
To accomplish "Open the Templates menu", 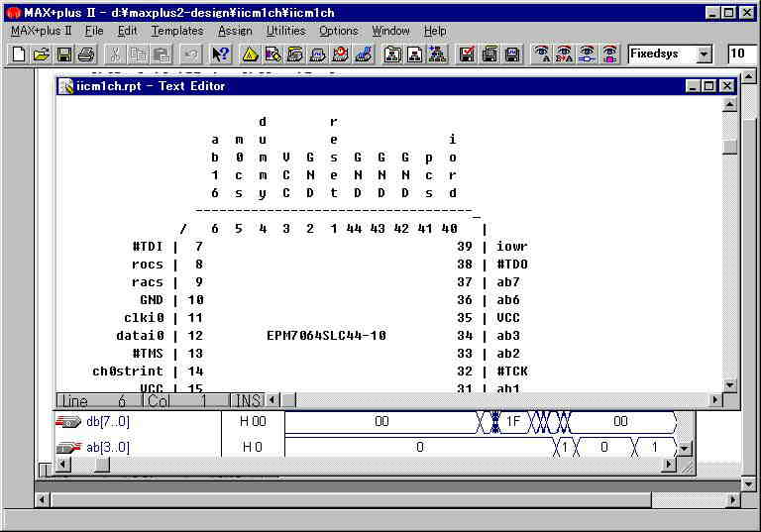I will (x=176, y=31).
